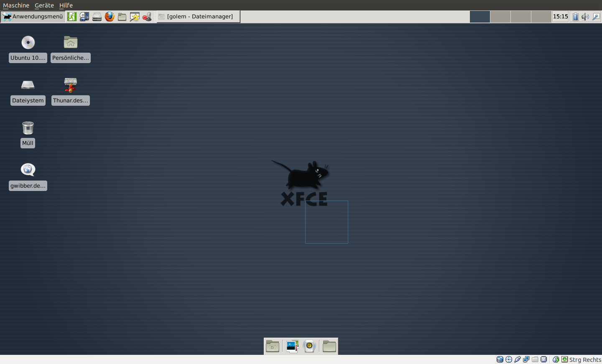Open the Dateiystem desktop icon
602x364 pixels.
coord(28,85)
